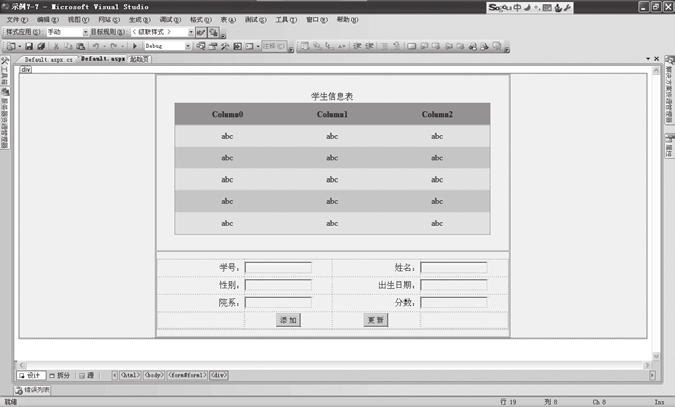Click the Sogou wrench settings icon
The width and height of the screenshot is (675, 407).
(x=567, y=7)
